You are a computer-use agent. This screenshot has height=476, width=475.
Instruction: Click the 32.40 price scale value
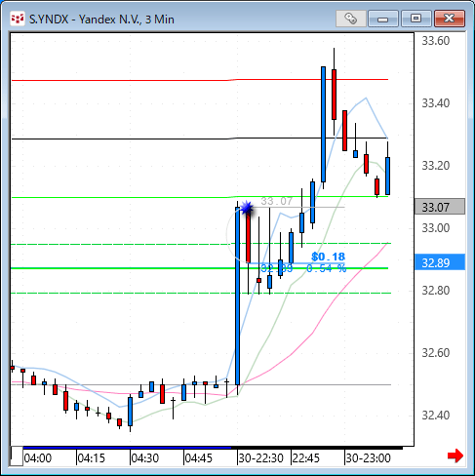click(x=436, y=416)
